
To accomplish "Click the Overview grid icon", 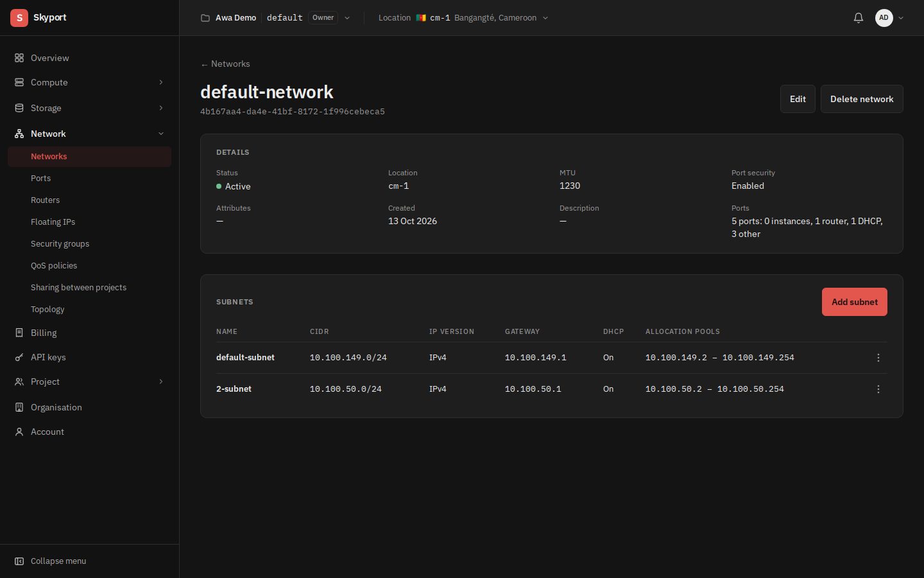I will tap(19, 58).
